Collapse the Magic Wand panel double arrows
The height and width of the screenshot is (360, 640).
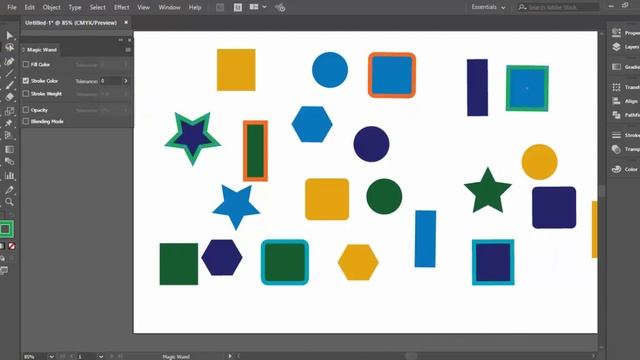120,40
